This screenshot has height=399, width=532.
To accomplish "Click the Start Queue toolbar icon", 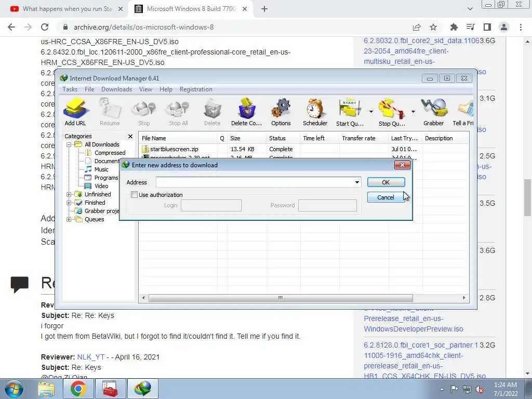I will click(350, 112).
